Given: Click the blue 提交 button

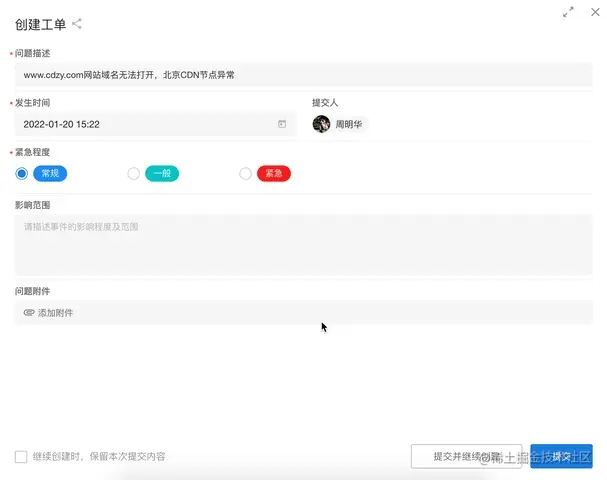Looking at the screenshot, I should 561,456.
